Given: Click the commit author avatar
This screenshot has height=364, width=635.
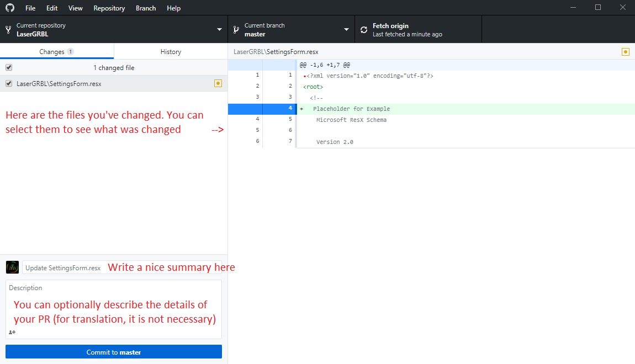Looking at the screenshot, I should pyautogui.click(x=12, y=267).
